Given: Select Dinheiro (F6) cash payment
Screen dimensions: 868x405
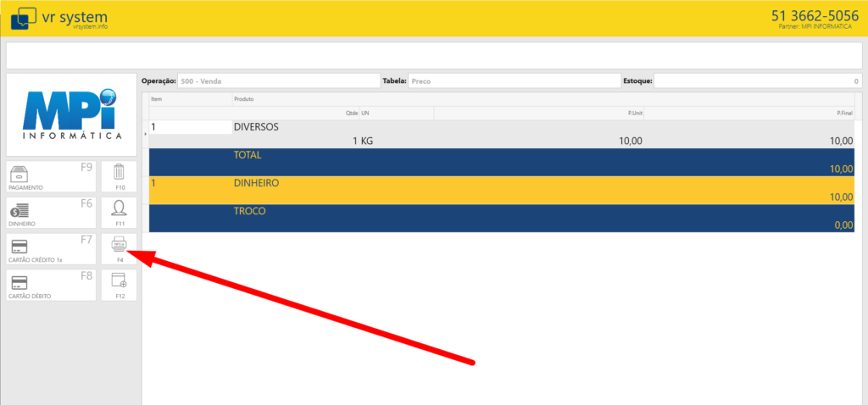Looking at the screenshot, I should click(x=51, y=213).
